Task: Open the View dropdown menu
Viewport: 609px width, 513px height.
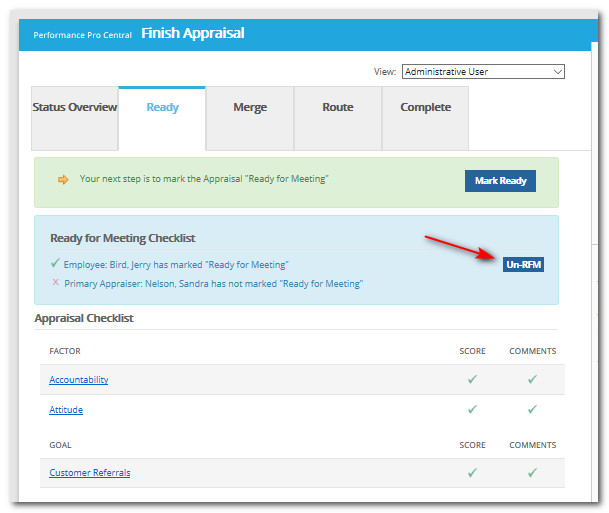Action: tap(483, 72)
